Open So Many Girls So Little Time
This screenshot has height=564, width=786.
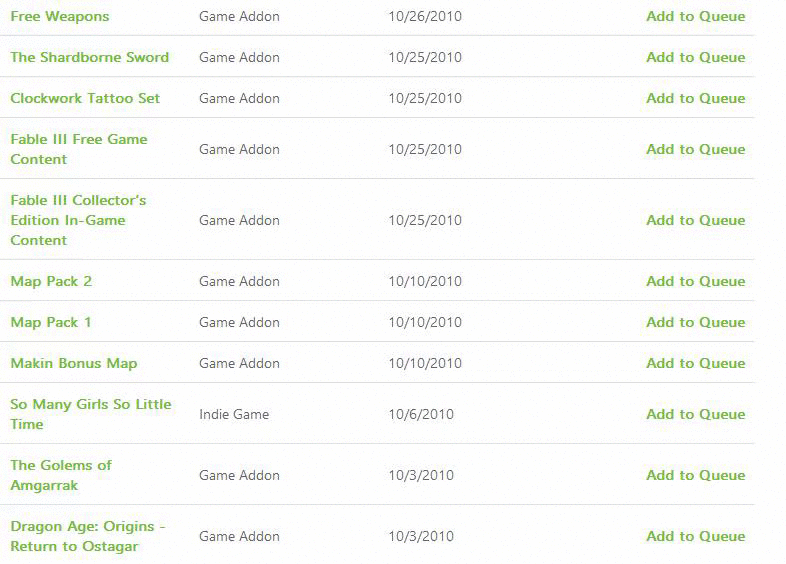click(91, 414)
